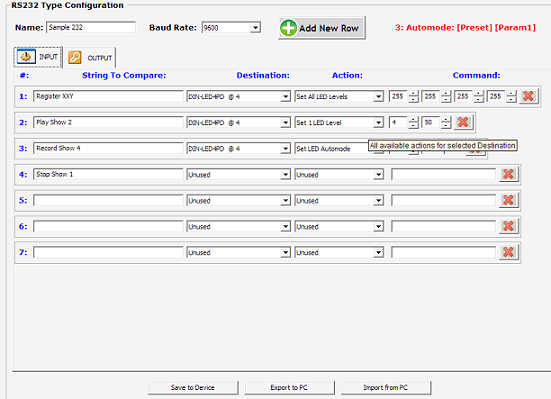Adjust row 1 fourth 255 value spinner
The image size is (551, 399).
click(511, 96)
